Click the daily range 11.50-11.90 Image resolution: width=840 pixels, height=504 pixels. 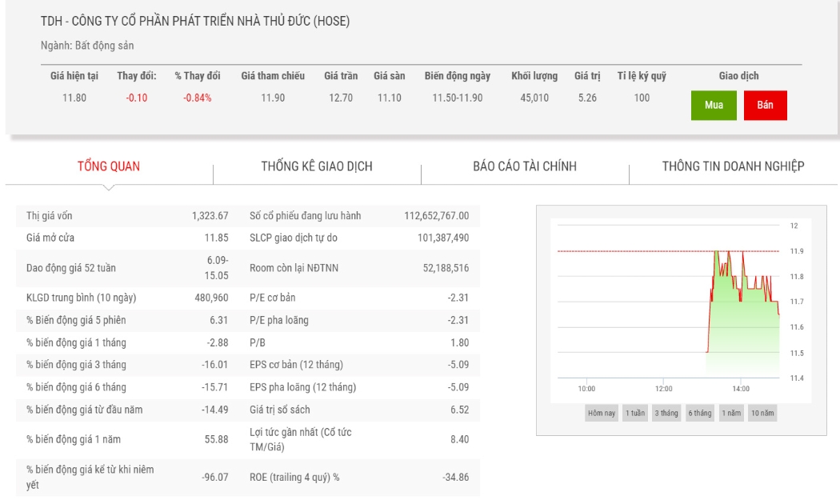pyautogui.click(x=458, y=98)
